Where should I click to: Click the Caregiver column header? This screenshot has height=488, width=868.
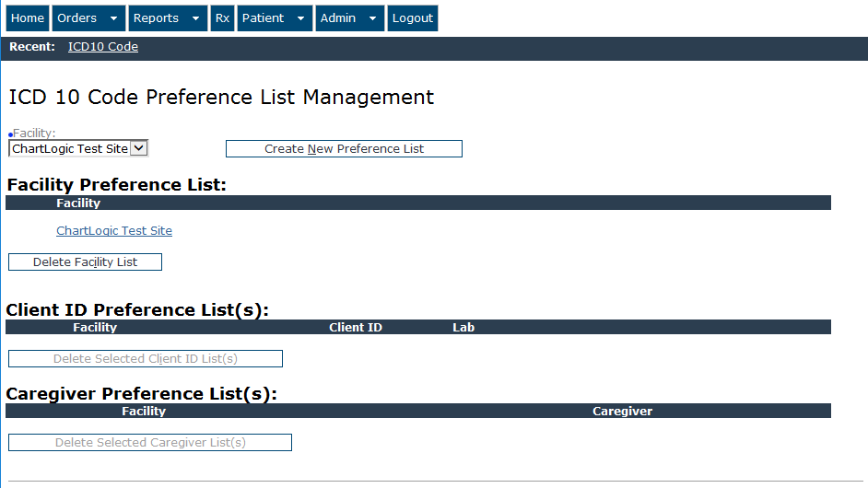[622, 411]
